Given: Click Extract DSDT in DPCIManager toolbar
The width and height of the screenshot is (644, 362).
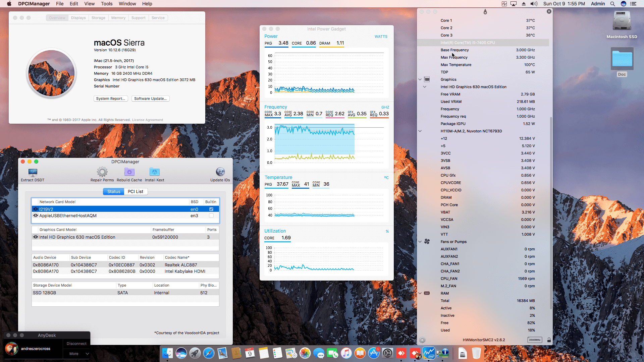Looking at the screenshot, I should pyautogui.click(x=33, y=175).
